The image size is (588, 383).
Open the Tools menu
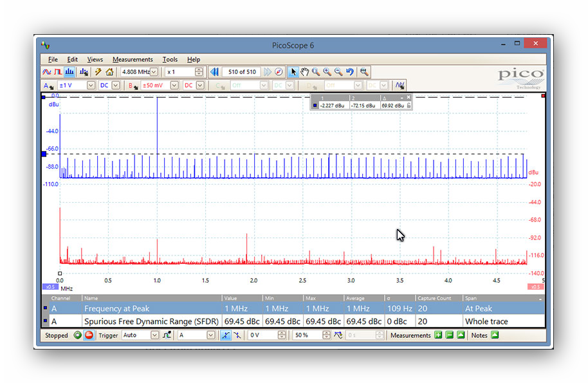tap(170, 59)
